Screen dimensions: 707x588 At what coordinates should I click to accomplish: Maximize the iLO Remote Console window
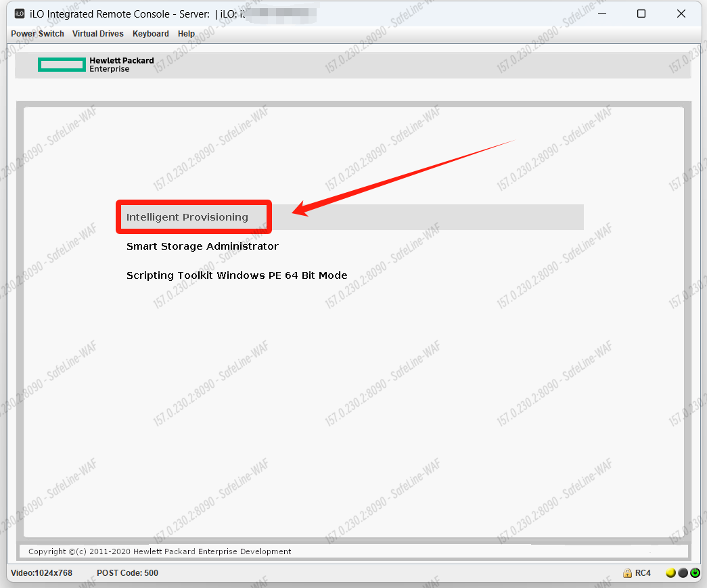(641, 14)
